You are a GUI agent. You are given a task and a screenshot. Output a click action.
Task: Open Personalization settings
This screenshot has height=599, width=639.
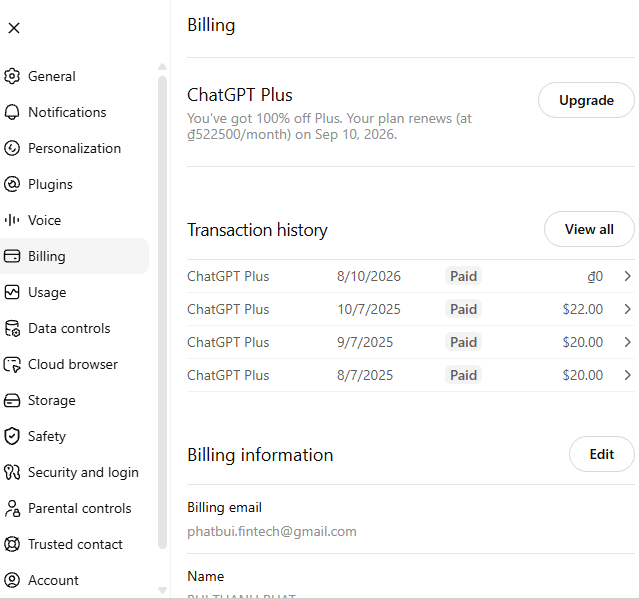(x=74, y=148)
